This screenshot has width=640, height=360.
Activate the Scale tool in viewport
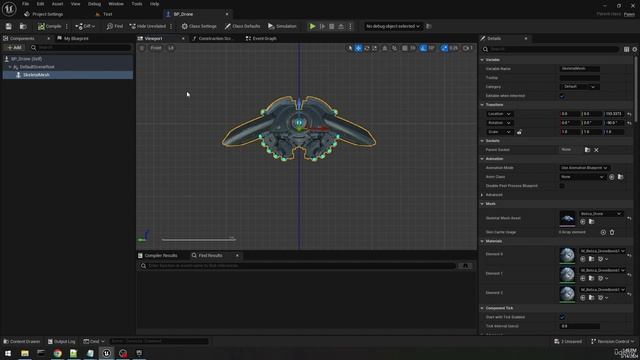click(x=375, y=48)
